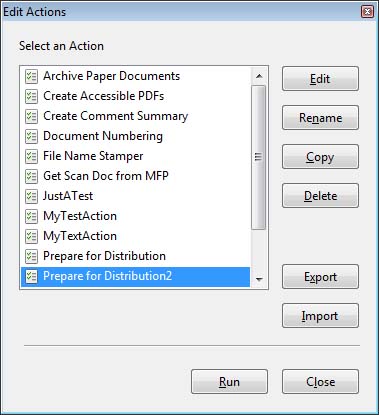Select the MyTextAction list entry

tap(135, 236)
